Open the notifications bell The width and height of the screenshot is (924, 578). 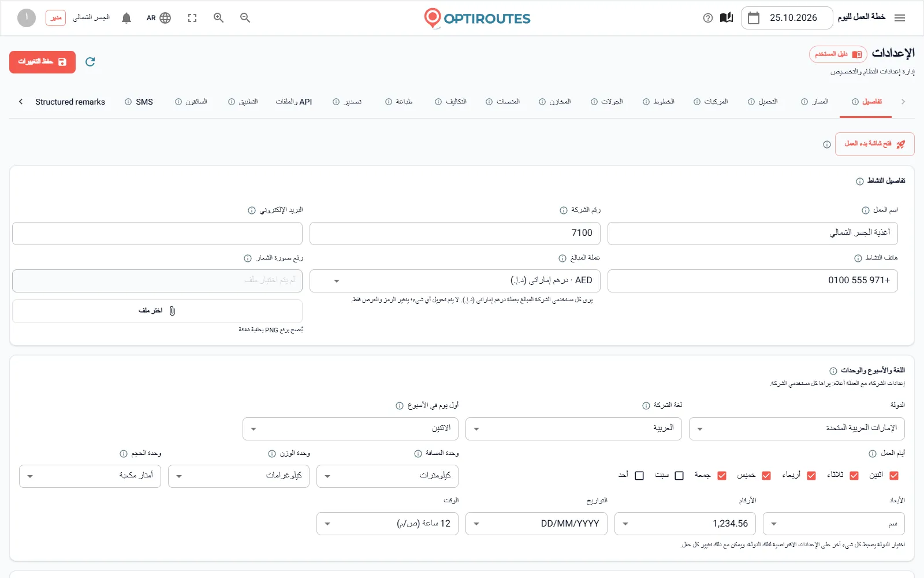126,18
